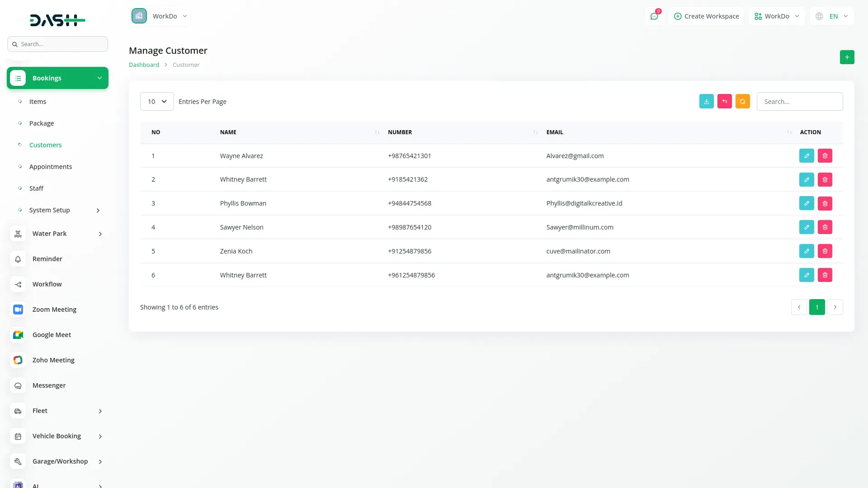This screenshot has width=868, height=488.
Task: Click the green add customer plus button
Action: [847, 57]
